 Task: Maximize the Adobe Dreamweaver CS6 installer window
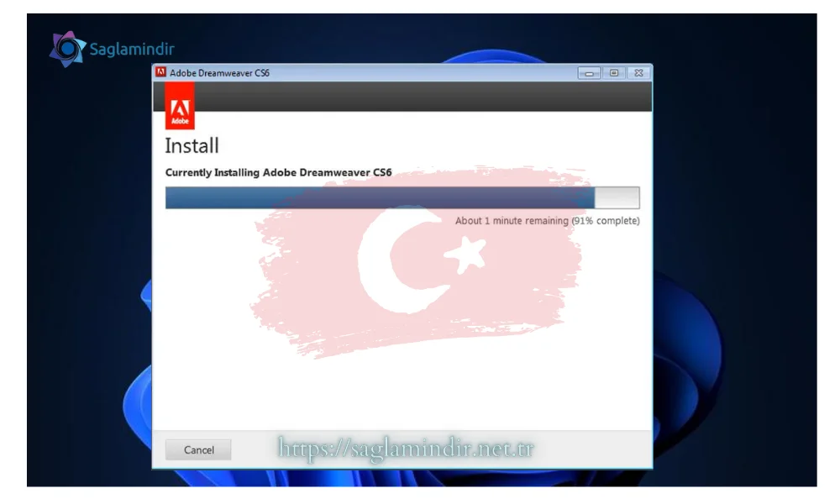pos(614,73)
